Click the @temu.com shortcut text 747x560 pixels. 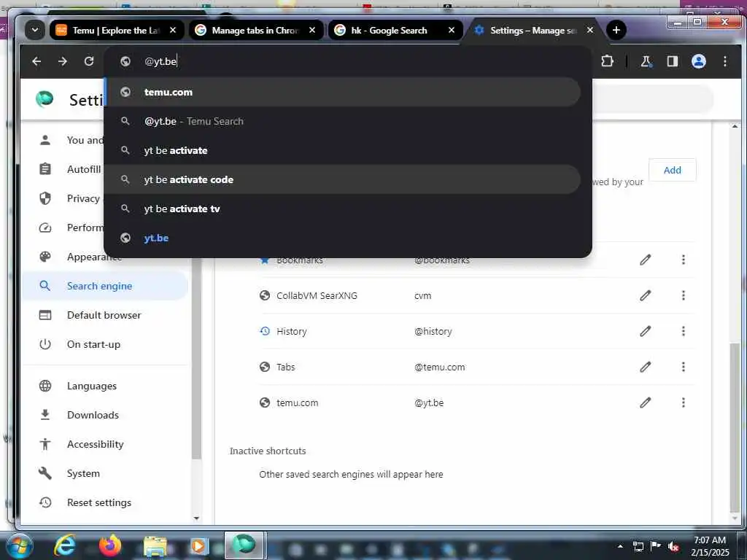coord(439,367)
